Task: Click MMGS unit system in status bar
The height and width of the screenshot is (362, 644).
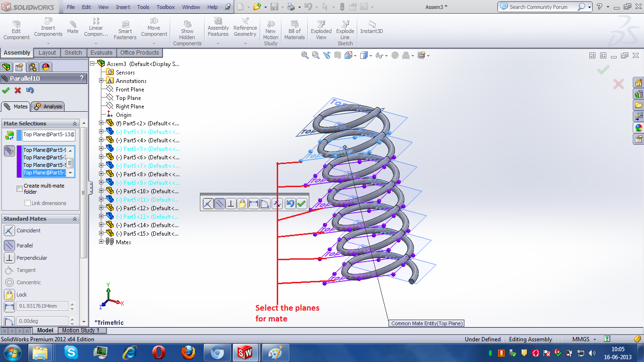Action: coord(581,339)
